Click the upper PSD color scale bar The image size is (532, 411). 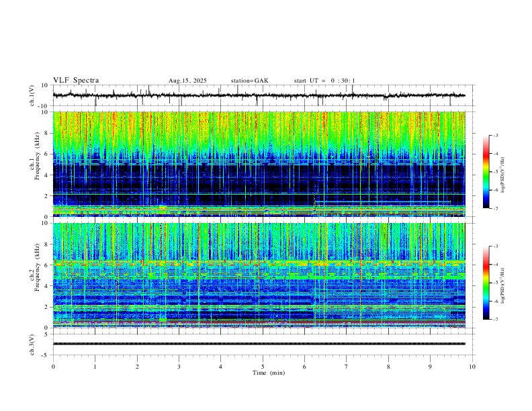[x=486, y=172]
